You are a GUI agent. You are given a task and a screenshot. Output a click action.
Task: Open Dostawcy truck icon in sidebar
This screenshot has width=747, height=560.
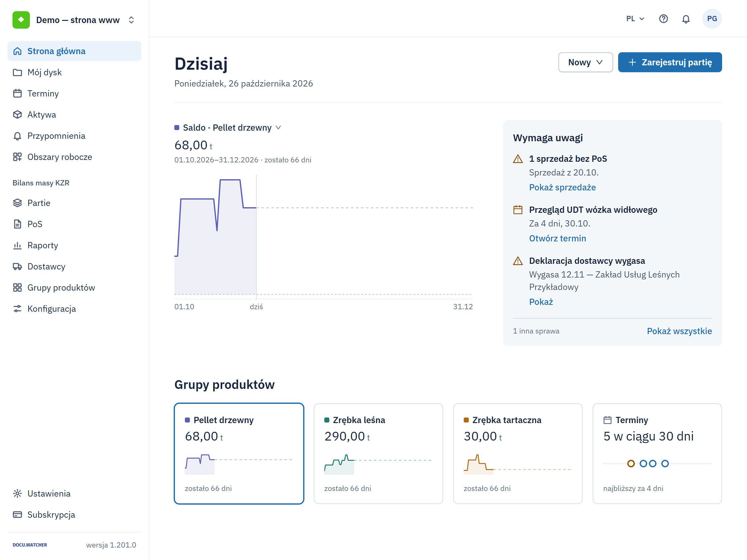[x=17, y=267]
